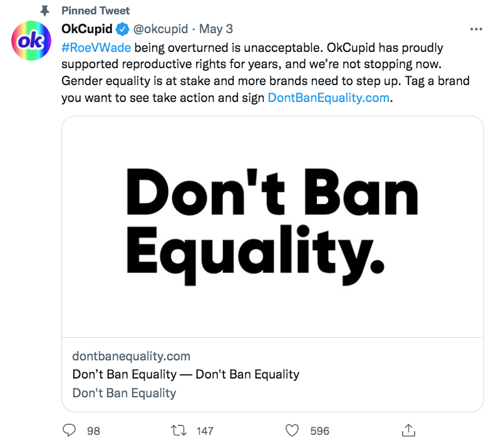Click the dontbanequality.com card domain text
The height and width of the screenshot is (448, 496).
tap(131, 356)
